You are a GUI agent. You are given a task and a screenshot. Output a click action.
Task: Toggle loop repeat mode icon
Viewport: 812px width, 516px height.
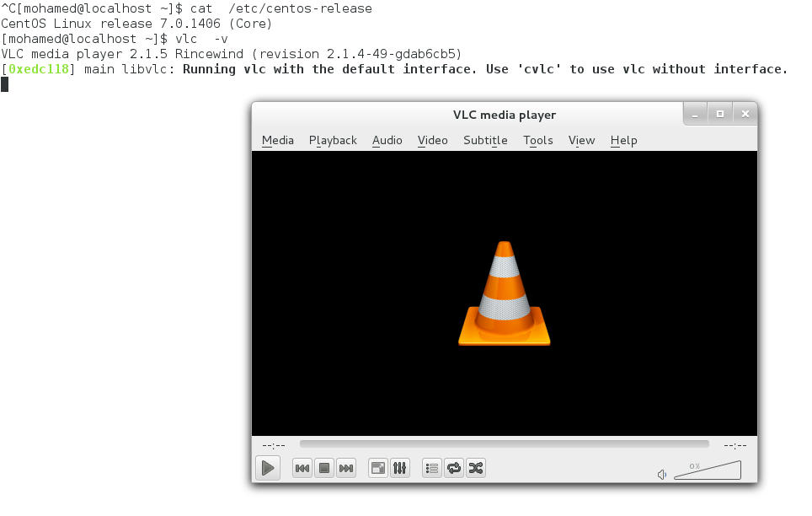(454, 468)
